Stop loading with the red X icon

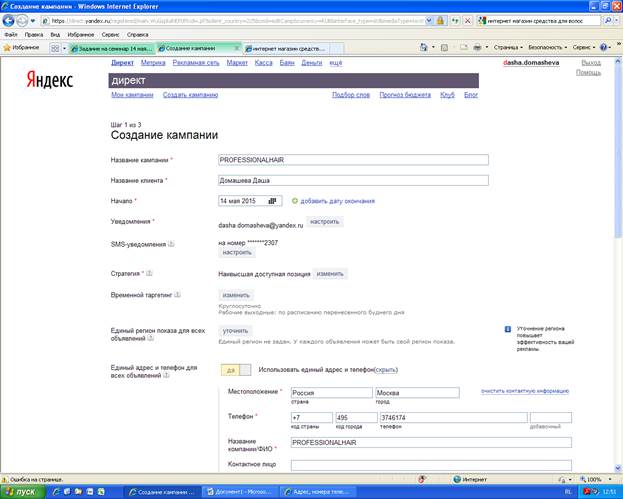click(x=468, y=20)
